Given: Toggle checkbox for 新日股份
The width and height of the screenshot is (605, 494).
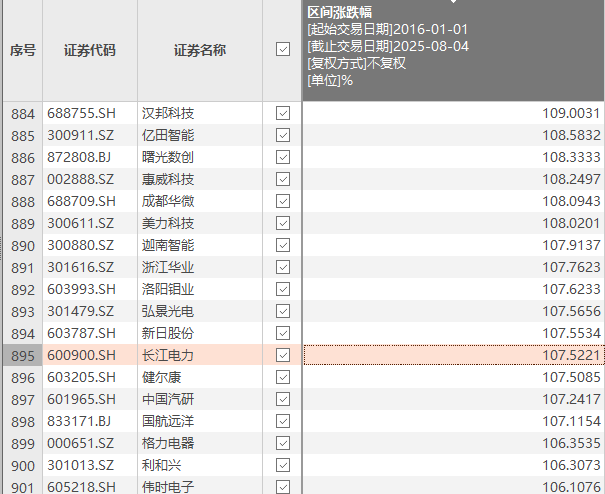Looking at the screenshot, I should tap(283, 333).
